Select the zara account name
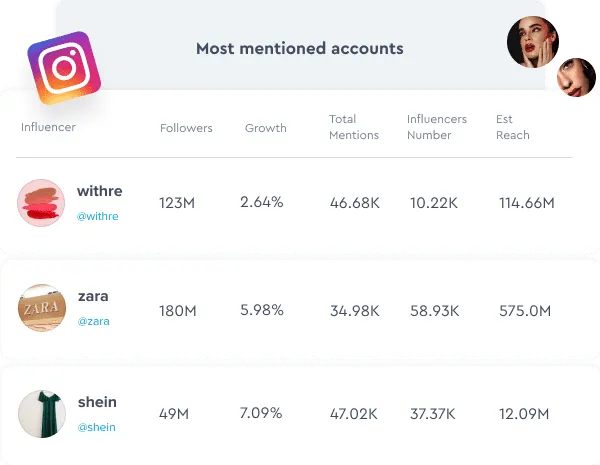The width and height of the screenshot is (600, 465). (93, 296)
